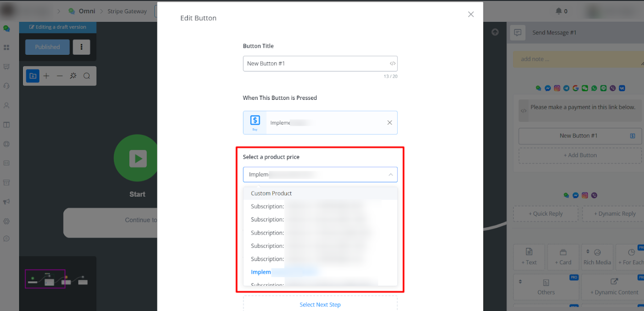Click the search magnifier icon in canvas toolbar

[x=87, y=76]
